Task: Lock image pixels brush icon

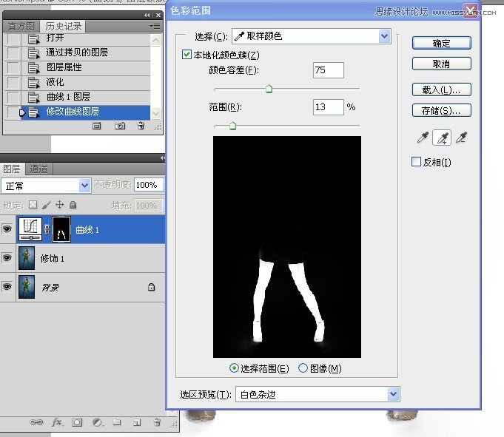Action: (47, 205)
